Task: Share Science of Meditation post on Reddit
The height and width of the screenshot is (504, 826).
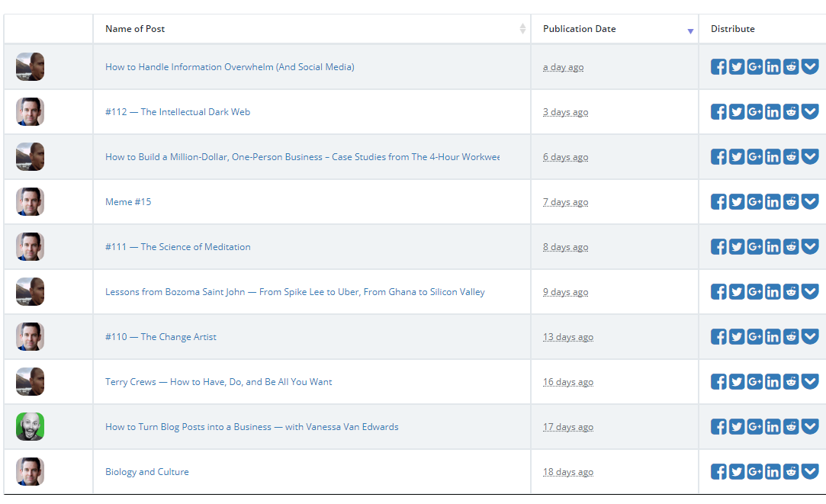Action: point(791,247)
